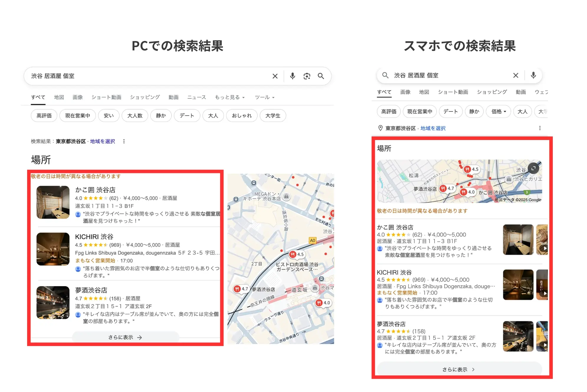Open the PC 夢酒渋谷店 listing title
This screenshot has width=587, height=392.
point(91,290)
